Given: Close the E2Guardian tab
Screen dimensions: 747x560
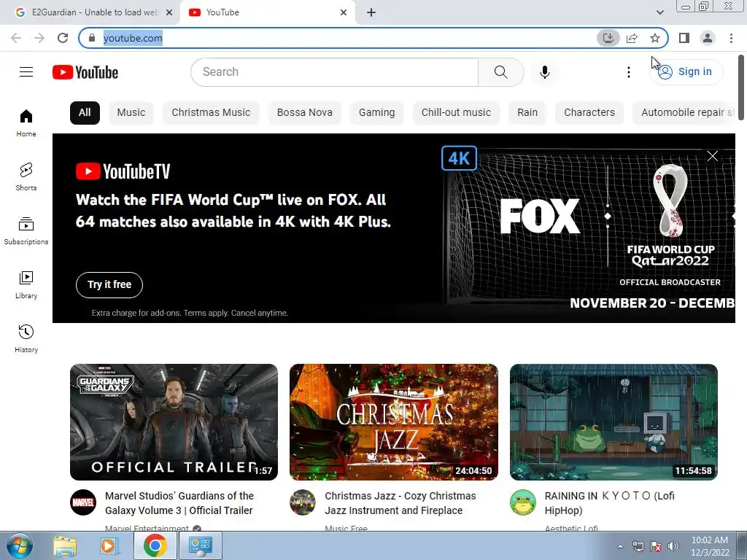Looking at the screenshot, I should [x=169, y=12].
